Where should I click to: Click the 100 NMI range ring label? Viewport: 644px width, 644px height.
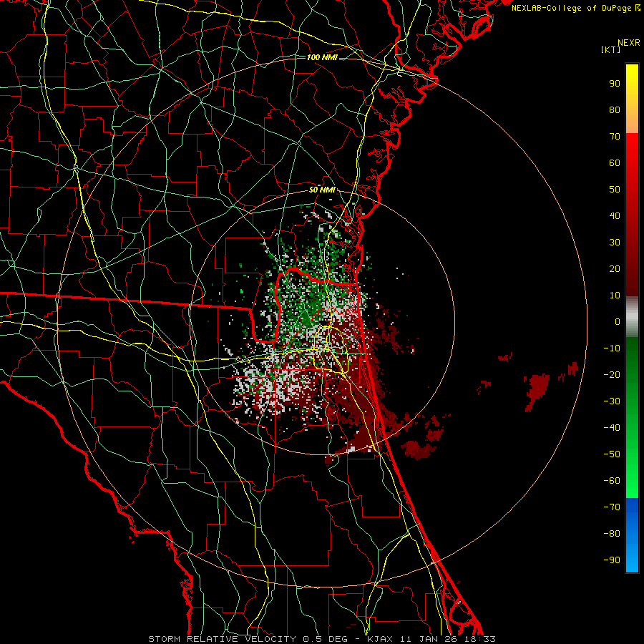click(x=322, y=57)
